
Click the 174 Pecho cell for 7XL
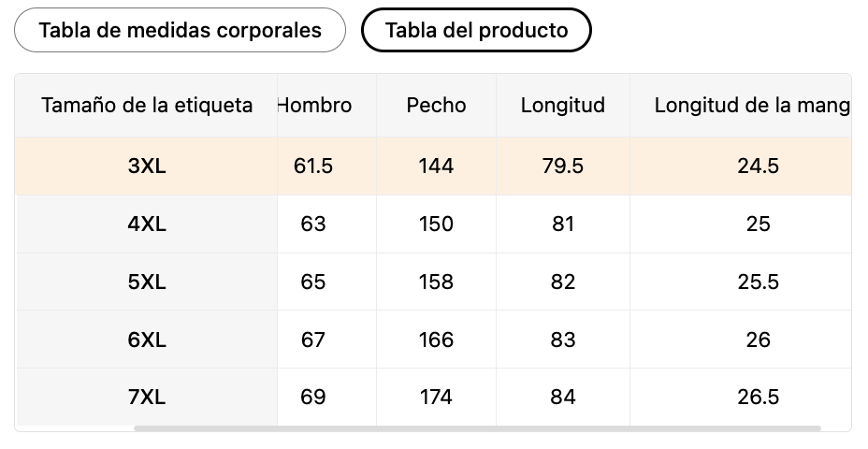click(x=436, y=397)
